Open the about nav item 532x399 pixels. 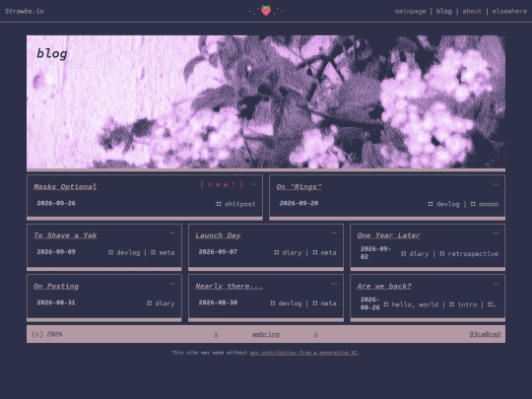[472, 11]
